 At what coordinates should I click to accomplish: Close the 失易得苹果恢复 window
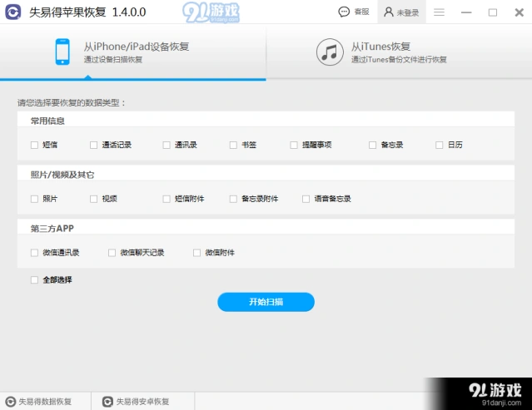coord(520,12)
